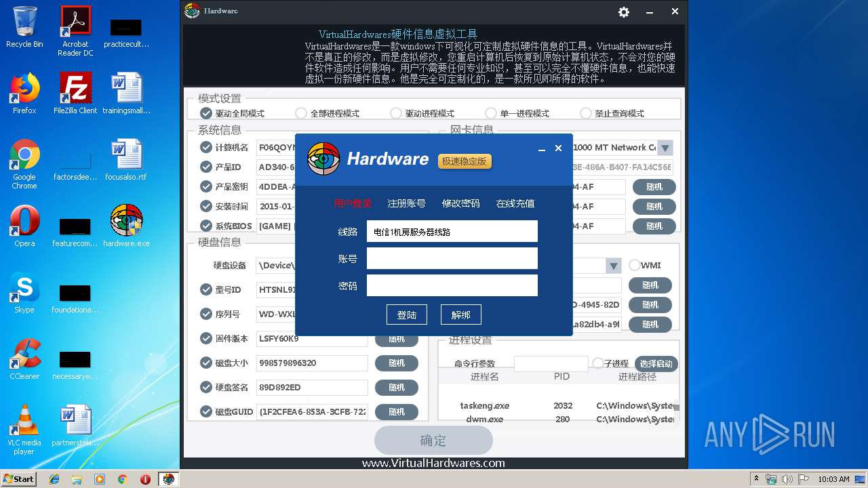Image resolution: width=868 pixels, height=488 pixels.
Task: Switch to 注册账号 tab
Action: pos(407,203)
